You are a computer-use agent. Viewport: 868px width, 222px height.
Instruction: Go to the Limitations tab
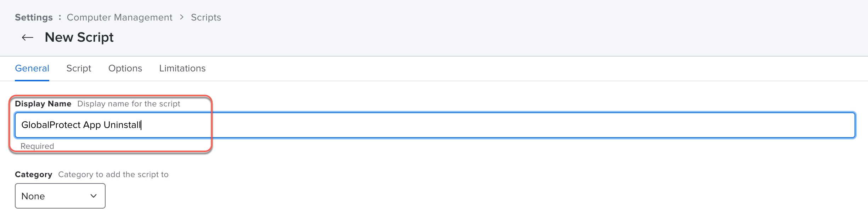(x=182, y=68)
